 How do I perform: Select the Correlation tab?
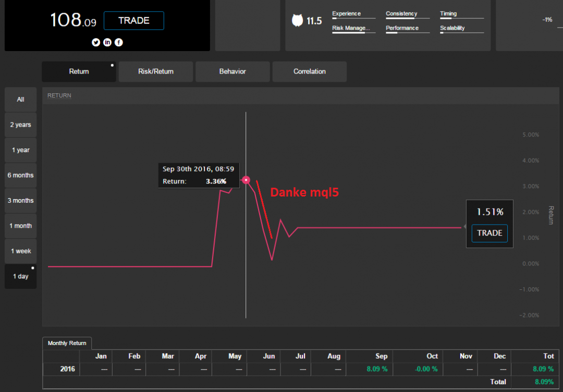(309, 71)
